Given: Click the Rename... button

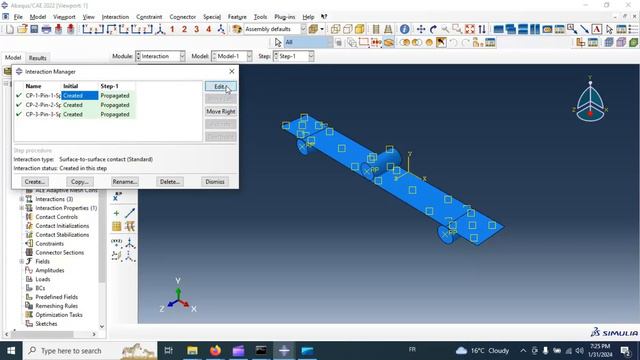Looking at the screenshot, I should coord(124,182).
